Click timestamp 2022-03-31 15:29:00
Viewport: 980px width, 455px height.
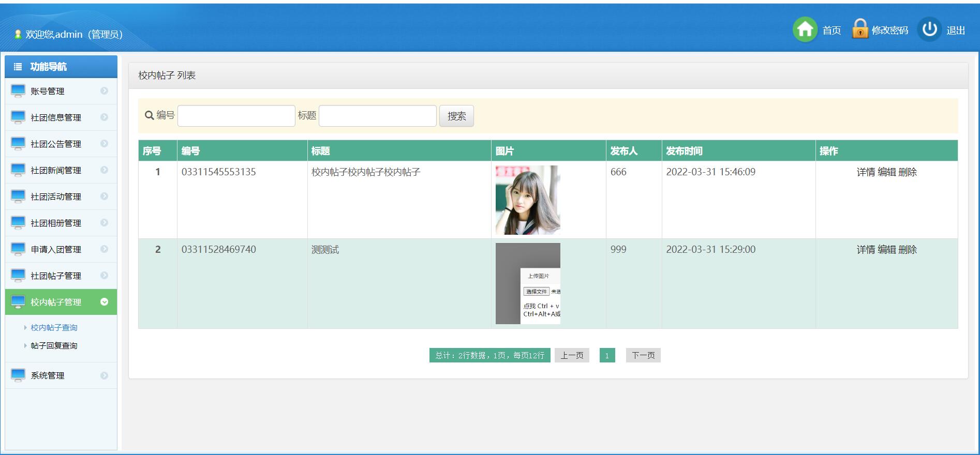[711, 250]
